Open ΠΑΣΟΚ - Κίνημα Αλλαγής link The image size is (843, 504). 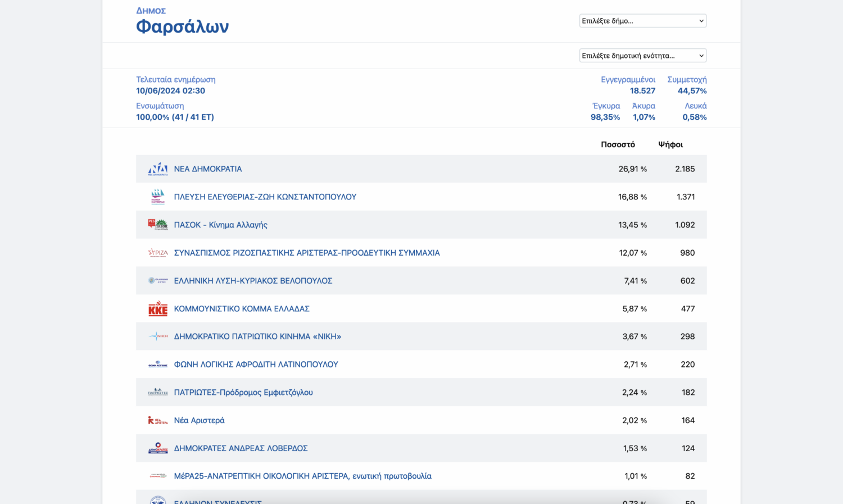(220, 225)
